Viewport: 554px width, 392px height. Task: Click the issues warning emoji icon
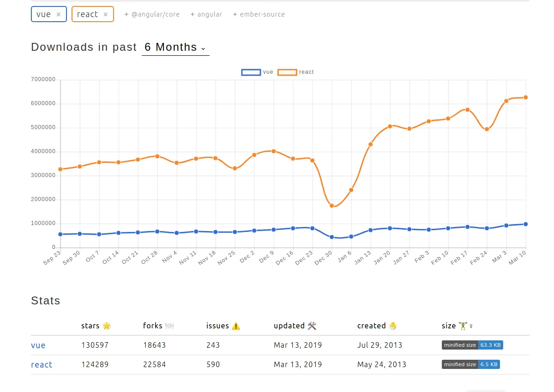[236, 326]
